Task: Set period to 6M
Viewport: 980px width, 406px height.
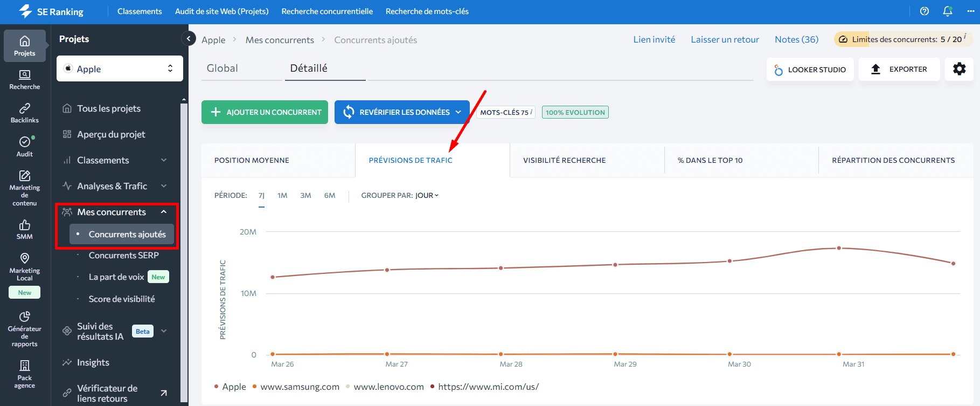Action: click(x=330, y=196)
